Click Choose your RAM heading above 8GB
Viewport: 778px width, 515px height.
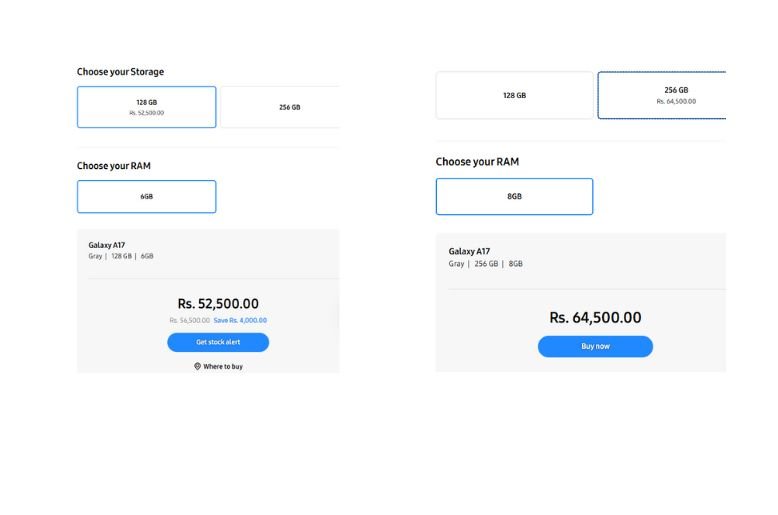[477, 162]
